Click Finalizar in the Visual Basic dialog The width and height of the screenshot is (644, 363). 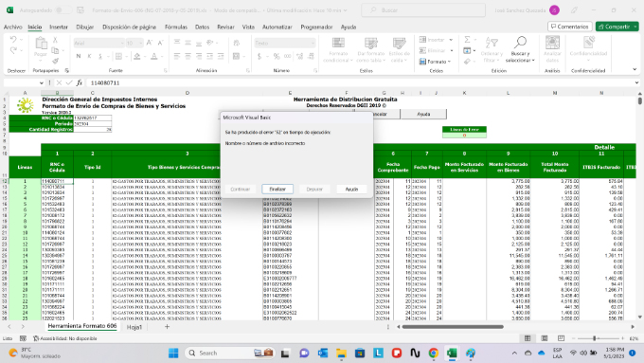277,190
